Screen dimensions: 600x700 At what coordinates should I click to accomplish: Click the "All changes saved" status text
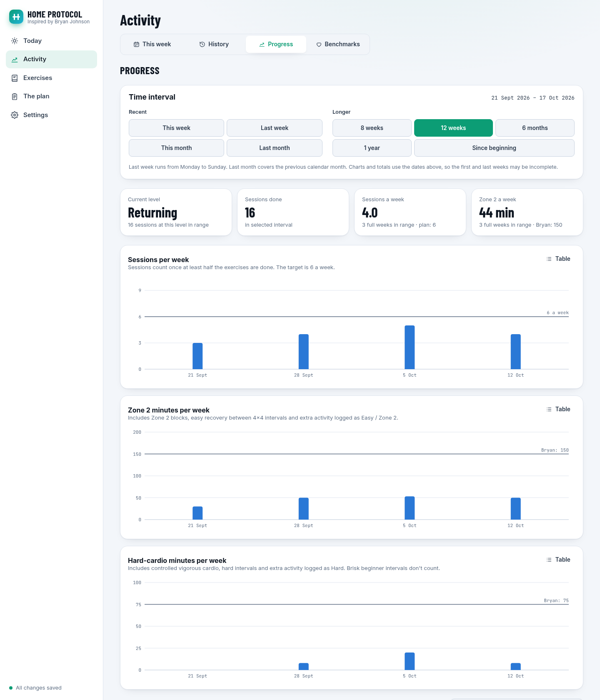pyautogui.click(x=39, y=688)
